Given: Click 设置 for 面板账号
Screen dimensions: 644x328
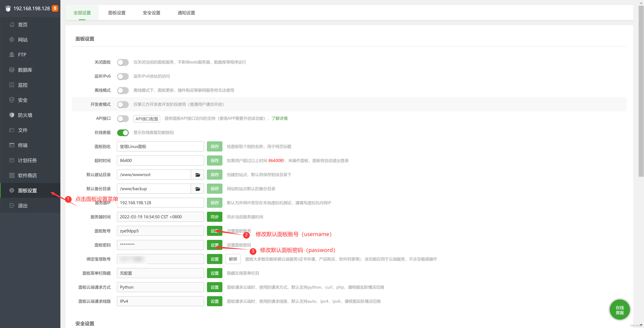Looking at the screenshot, I should (x=214, y=231).
